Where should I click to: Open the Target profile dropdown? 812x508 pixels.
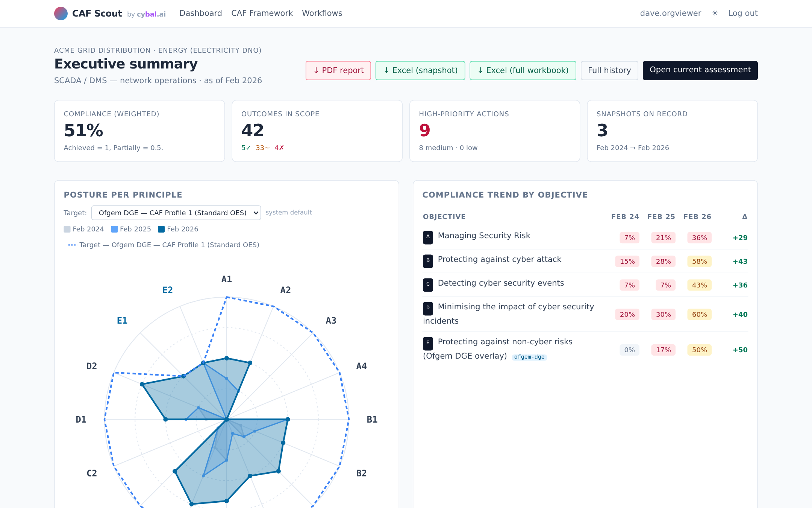click(x=176, y=213)
